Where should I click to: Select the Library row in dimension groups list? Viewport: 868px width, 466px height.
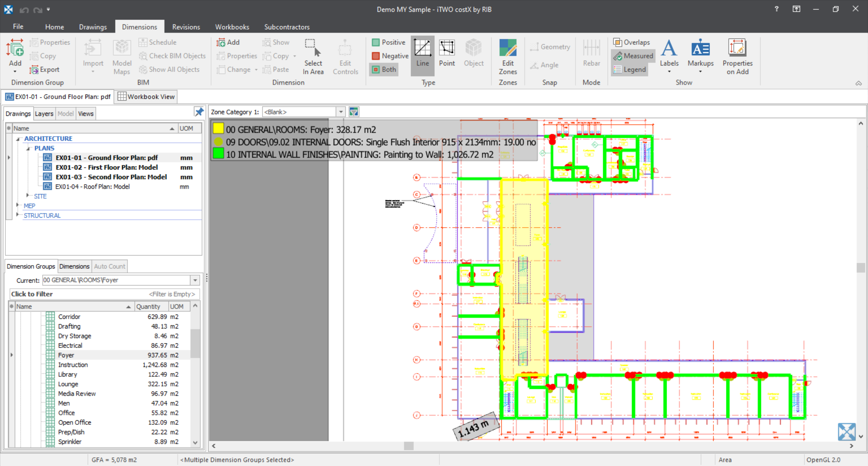(x=67, y=375)
